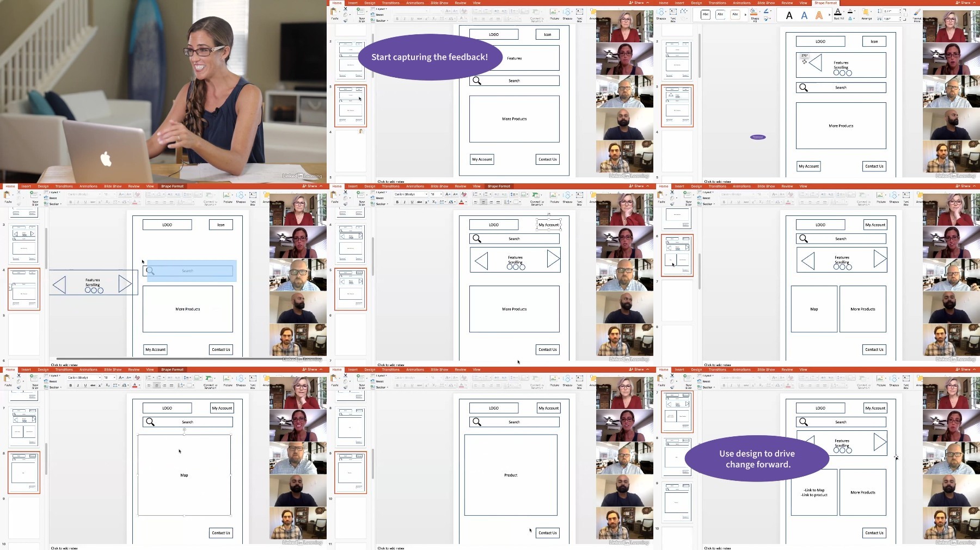Viewport: 980px width, 550px height.
Task: Click New Slide in My Account selected frame
Action: click(x=362, y=197)
